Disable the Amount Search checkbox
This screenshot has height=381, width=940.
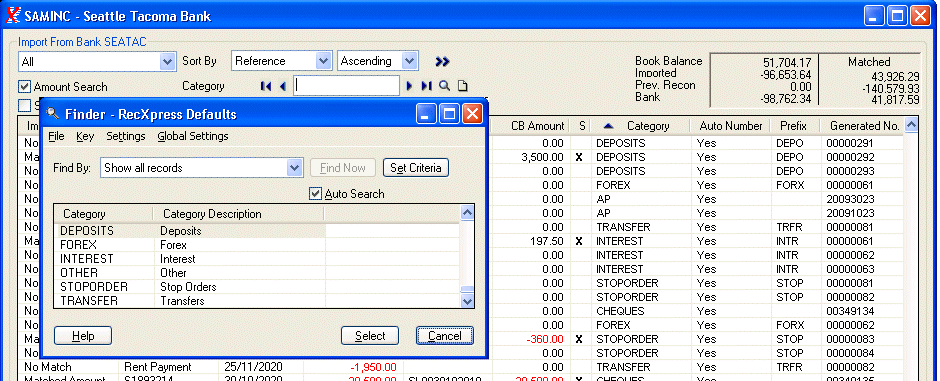[24, 87]
